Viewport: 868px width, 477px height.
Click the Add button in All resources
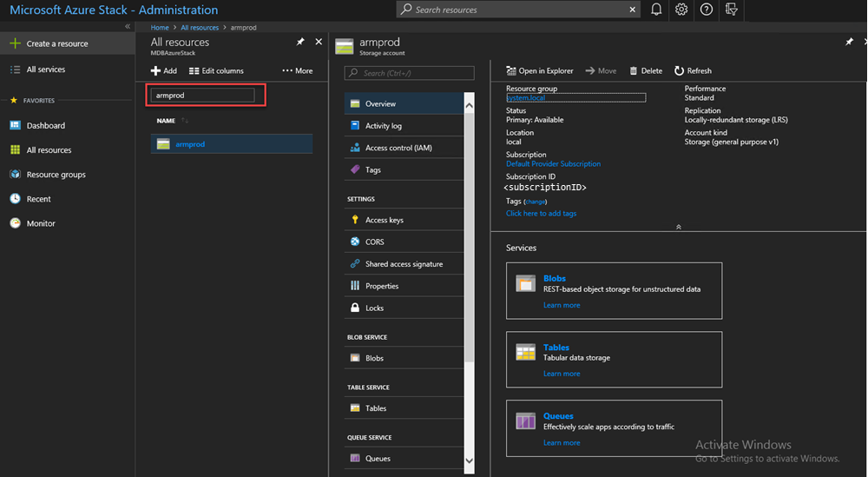point(163,70)
